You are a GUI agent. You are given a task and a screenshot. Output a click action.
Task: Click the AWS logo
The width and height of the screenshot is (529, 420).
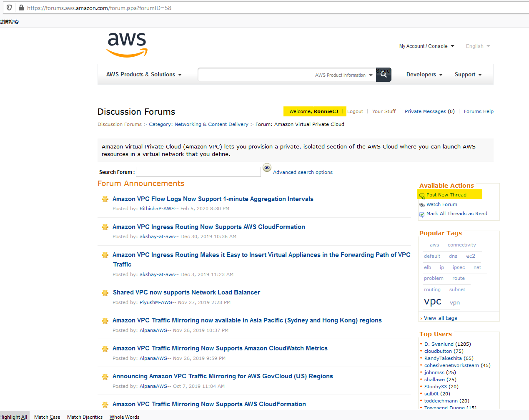[127, 45]
